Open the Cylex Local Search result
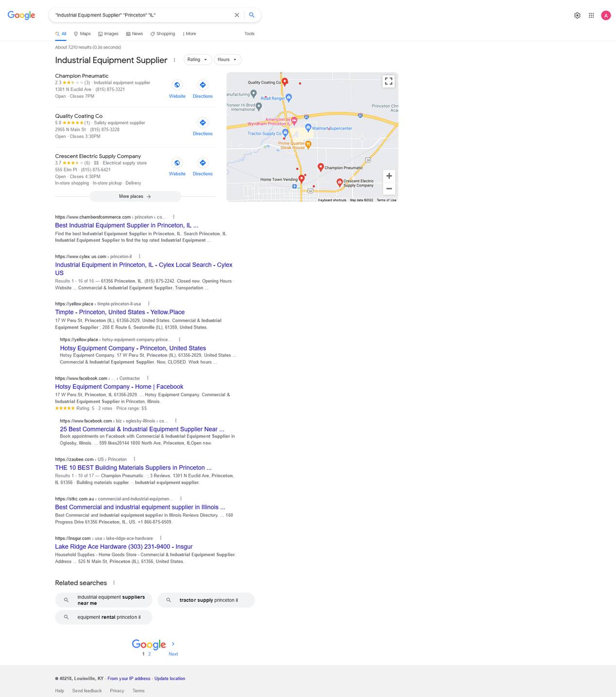The image size is (616, 697). pos(144,269)
